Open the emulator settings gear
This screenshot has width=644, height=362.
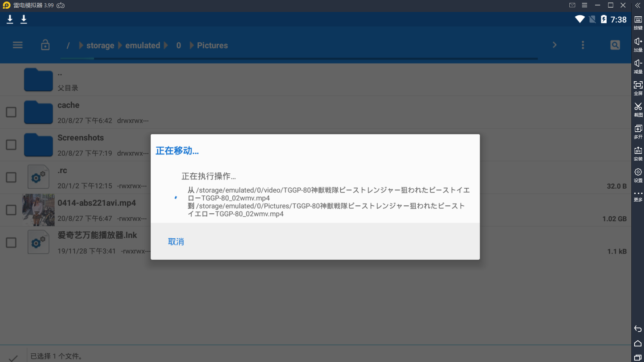[638, 174]
